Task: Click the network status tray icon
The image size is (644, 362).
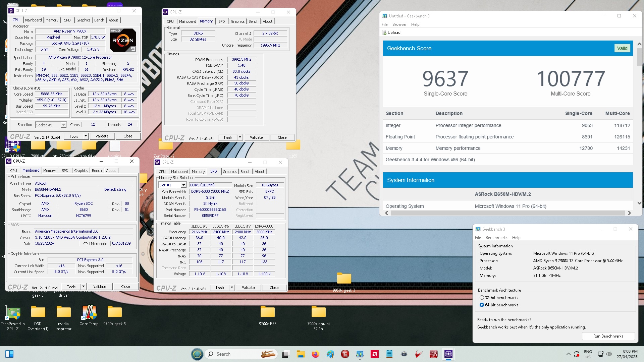Action: point(600,354)
